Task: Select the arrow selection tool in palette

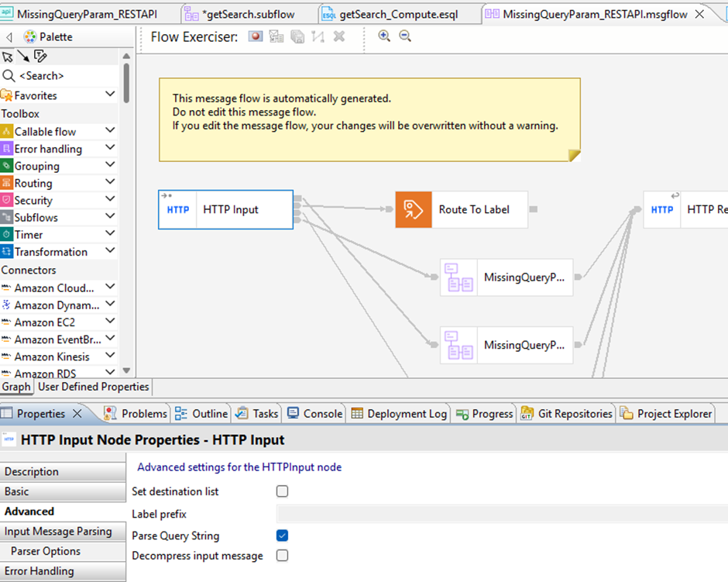Action: tap(7, 57)
